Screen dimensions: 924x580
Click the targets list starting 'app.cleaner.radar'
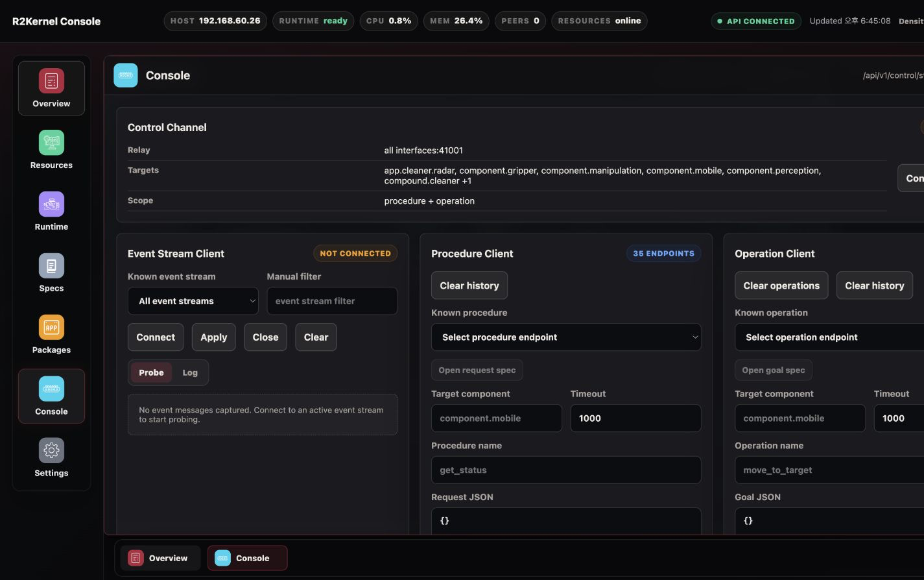[602, 176]
